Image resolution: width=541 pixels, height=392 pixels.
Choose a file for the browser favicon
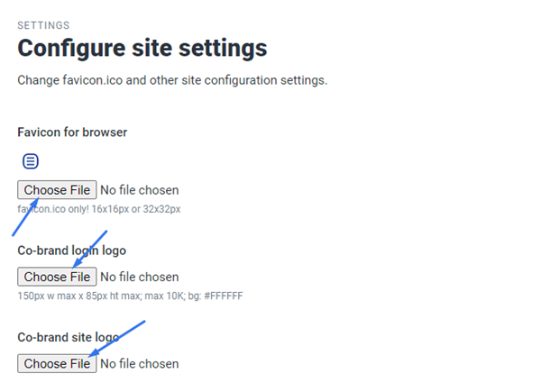(x=57, y=190)
